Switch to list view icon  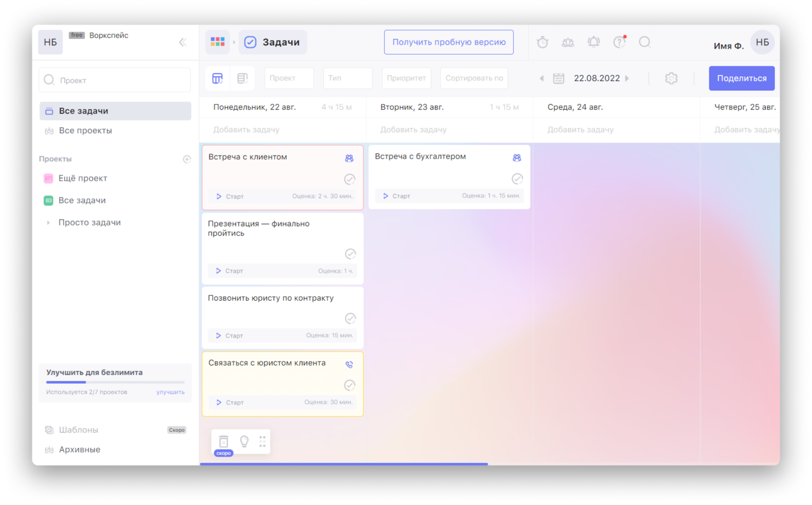tap(243, 78)
